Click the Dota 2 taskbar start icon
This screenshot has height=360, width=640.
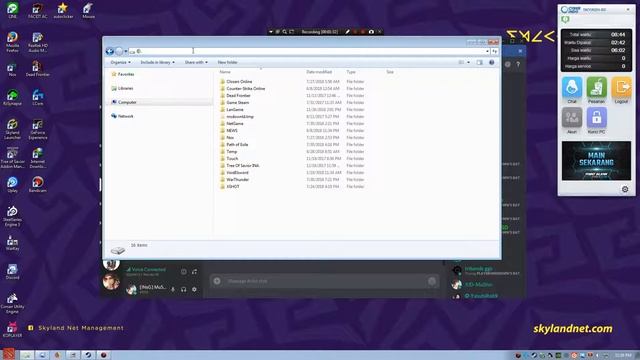pos(8,354)
